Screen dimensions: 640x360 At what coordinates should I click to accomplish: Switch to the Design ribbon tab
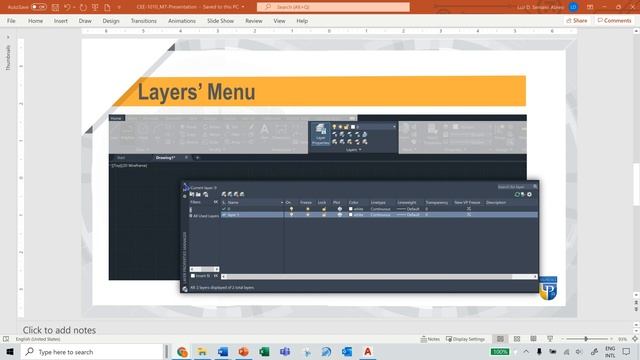(x=111, y=21)
